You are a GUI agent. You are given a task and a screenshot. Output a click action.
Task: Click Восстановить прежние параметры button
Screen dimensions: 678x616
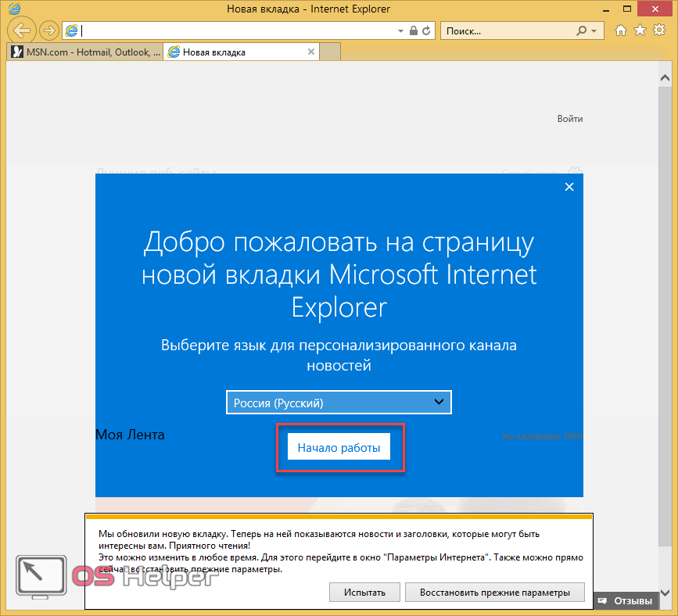click(x=495, y=592)
